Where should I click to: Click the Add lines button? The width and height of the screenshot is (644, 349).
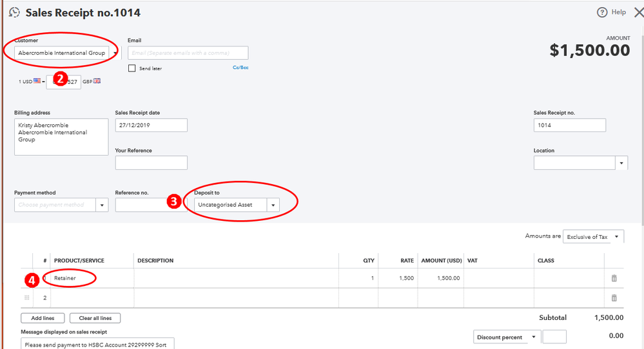[43, 318]
